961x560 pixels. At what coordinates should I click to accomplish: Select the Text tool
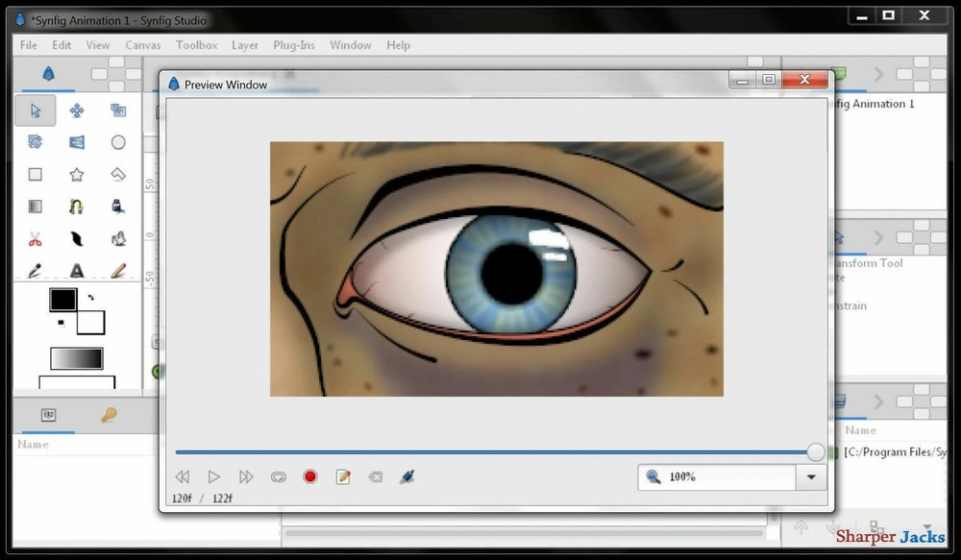[77, 270]
